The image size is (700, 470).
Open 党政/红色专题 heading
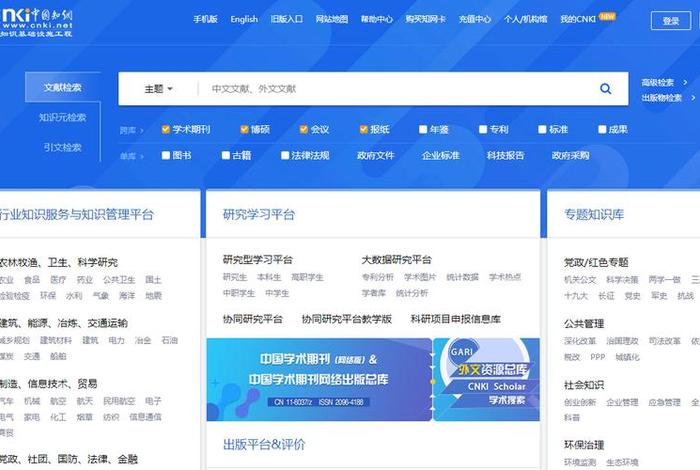point(596,262)
